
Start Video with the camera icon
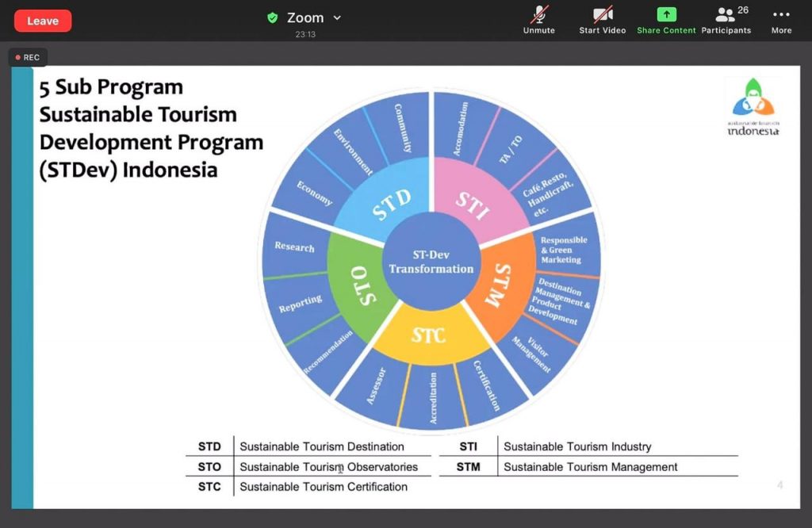(x=603, y=20)
